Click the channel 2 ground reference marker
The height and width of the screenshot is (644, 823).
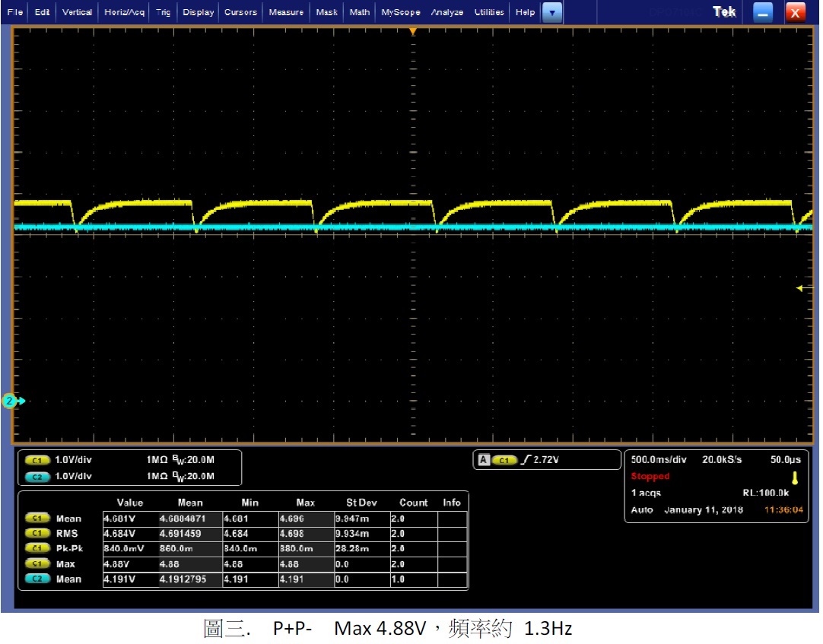pyautogui.click(x=11, y=401)
